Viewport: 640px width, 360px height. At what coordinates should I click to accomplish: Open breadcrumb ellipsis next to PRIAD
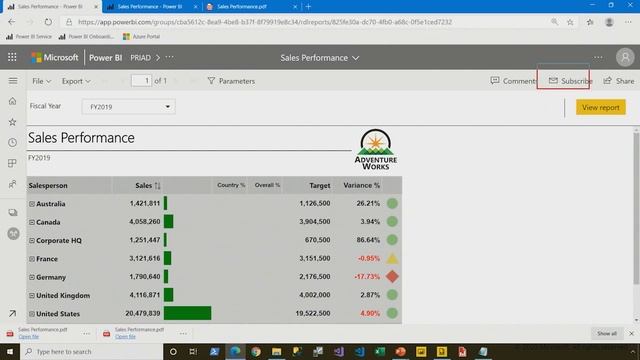169,57
